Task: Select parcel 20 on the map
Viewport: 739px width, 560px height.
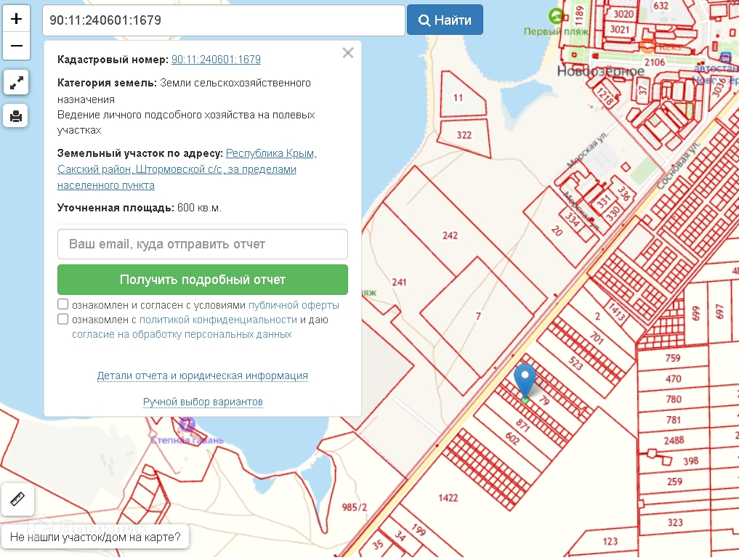Action: (557, 231)
